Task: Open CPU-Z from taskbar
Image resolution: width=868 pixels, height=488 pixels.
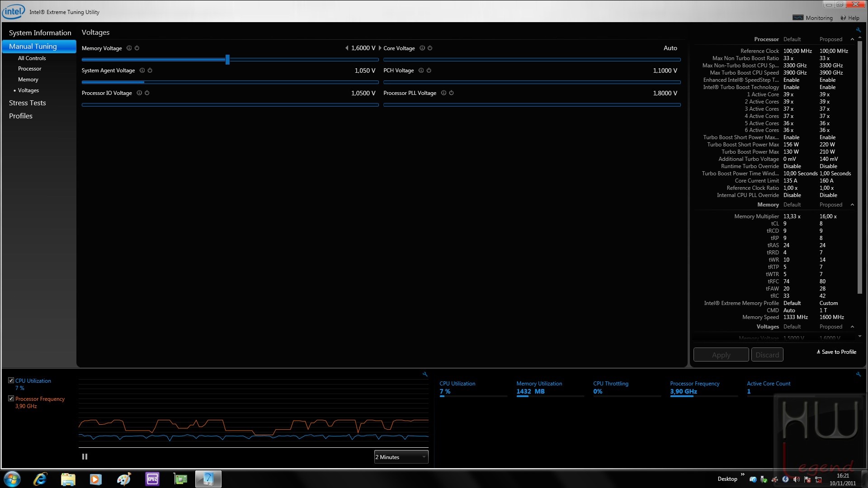Action: click(152, 479)
